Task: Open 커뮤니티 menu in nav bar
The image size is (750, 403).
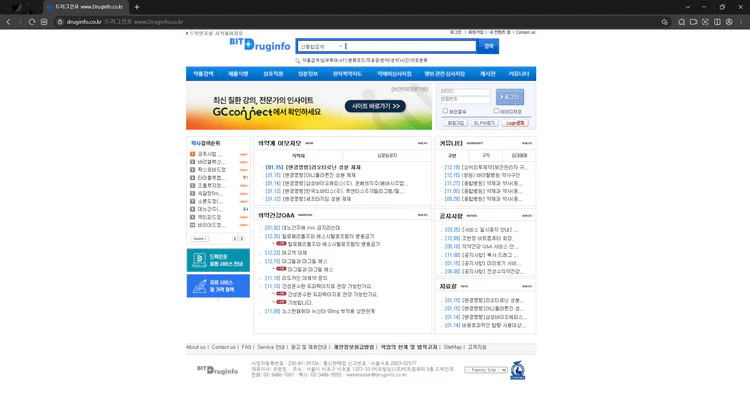Action: [x=518, y=74]
